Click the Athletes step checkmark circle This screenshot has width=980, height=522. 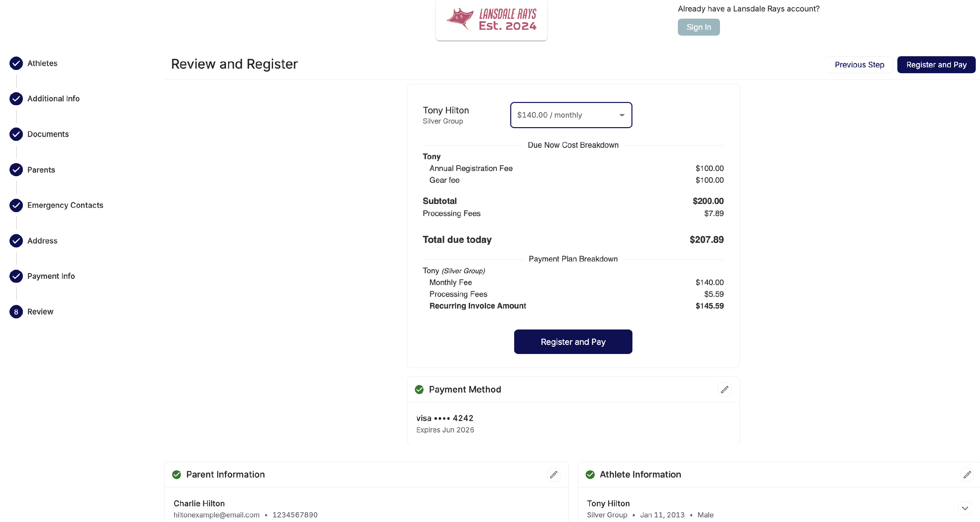(16, 63)
